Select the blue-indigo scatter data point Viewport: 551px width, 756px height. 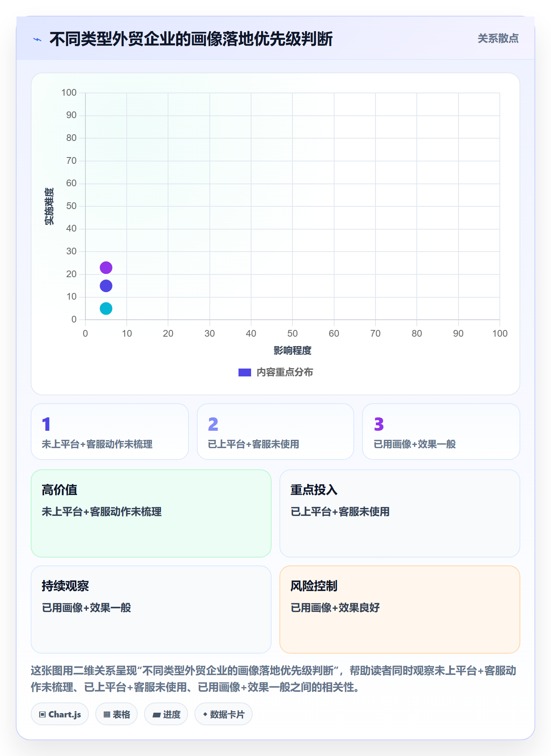click(x=106, y=286)
